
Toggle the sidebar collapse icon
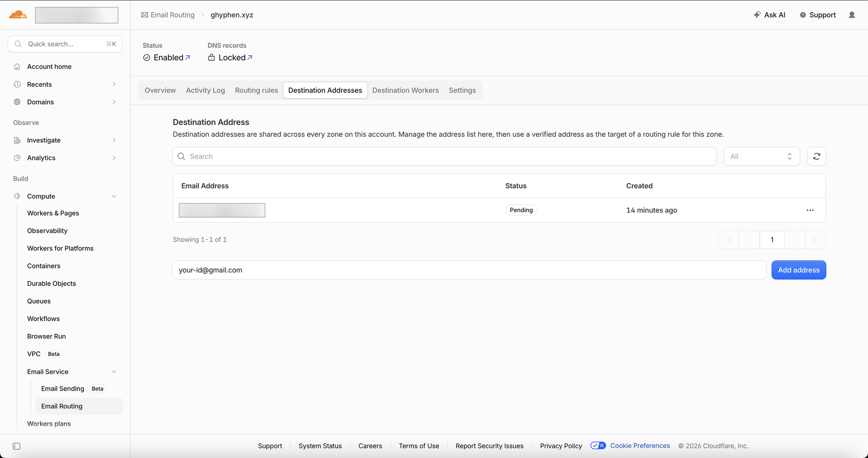[17, 446]
